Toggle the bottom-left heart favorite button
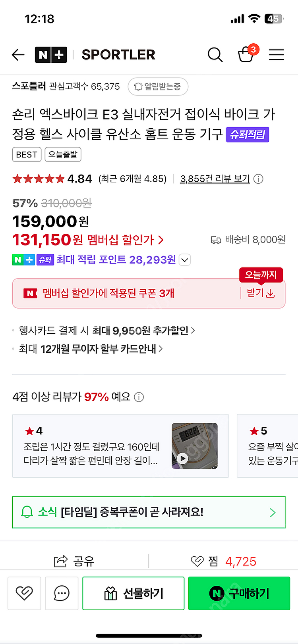Screen dimensions: 298x644 tap(24, 593)
